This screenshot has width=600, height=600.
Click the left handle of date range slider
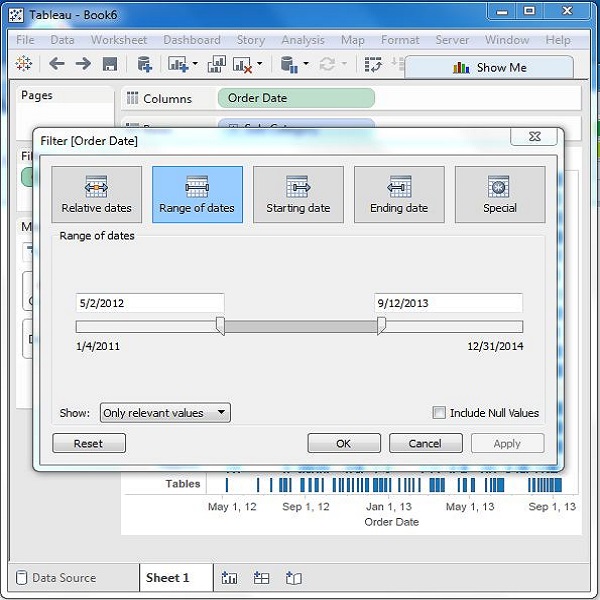click(220, 326)
